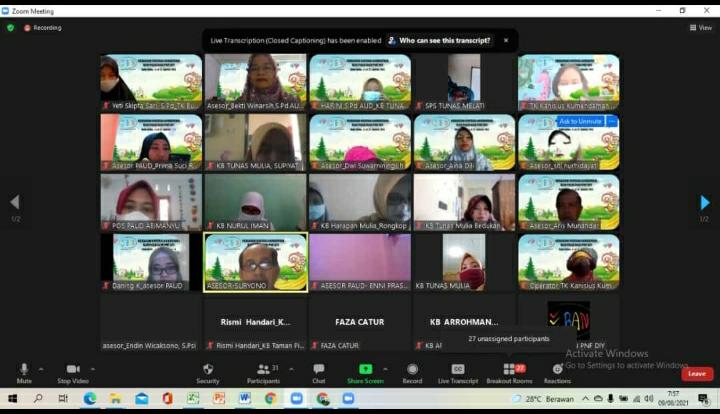Open Breakout Rooms

point(509,371)
